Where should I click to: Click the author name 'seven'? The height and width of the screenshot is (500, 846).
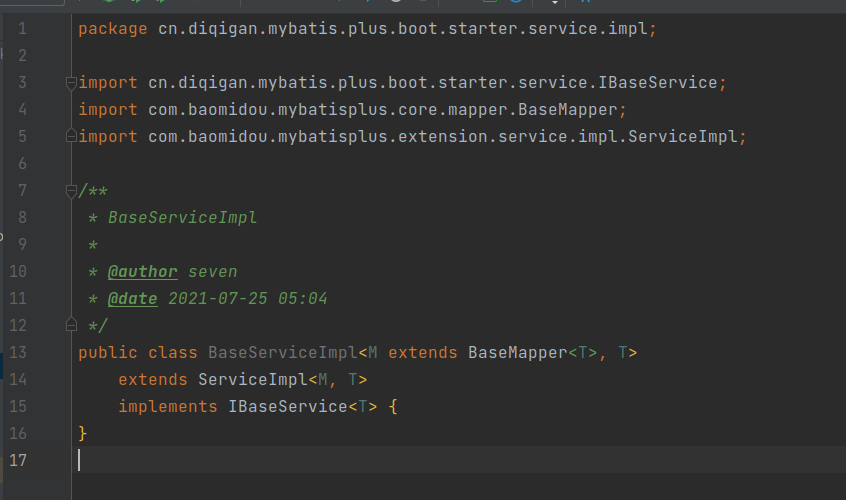(213, 272)
